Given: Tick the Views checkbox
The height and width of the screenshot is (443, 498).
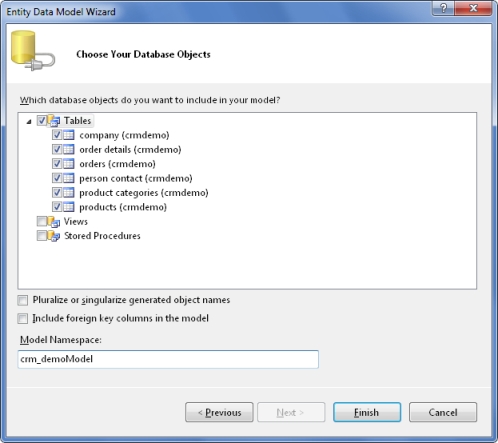Looking at the screenshot, I should pos(42,221).
